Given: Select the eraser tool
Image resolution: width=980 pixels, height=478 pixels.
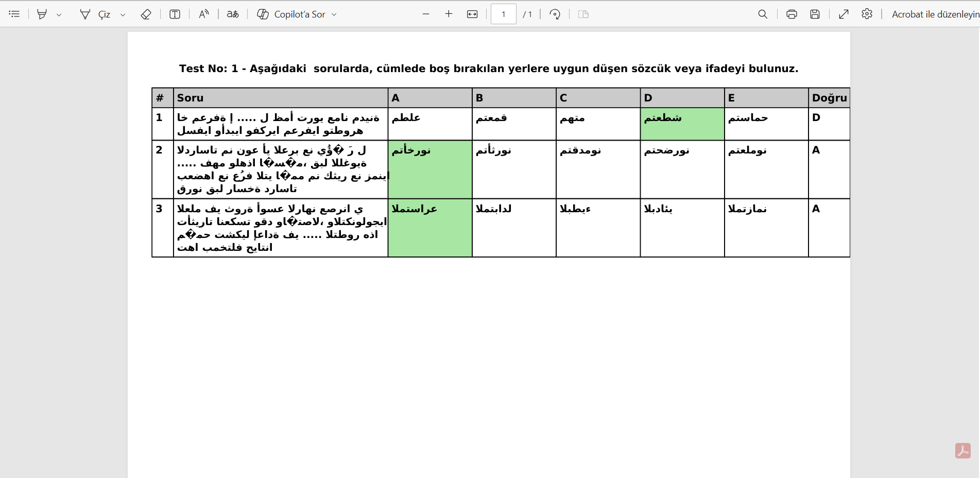Looking at the screenshot, I should pos(146,14).
